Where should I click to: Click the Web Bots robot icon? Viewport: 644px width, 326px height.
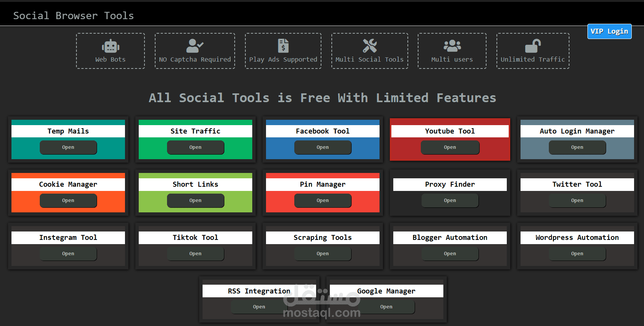(110, 46)
